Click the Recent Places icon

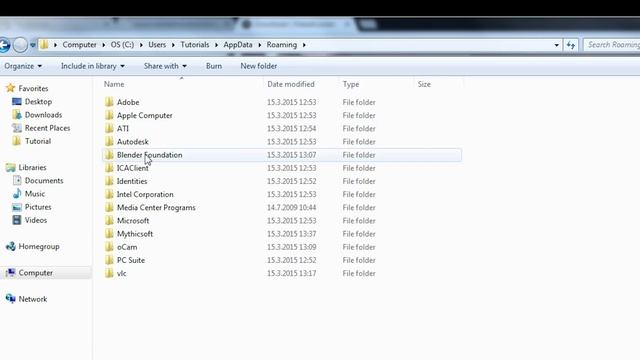click(17, 128)
